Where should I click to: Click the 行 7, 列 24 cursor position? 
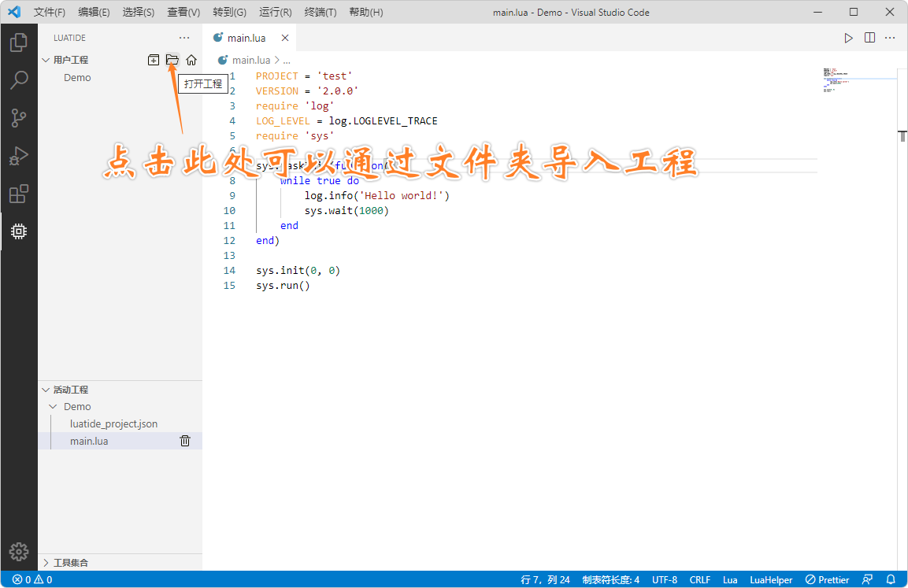click(545, 579)
